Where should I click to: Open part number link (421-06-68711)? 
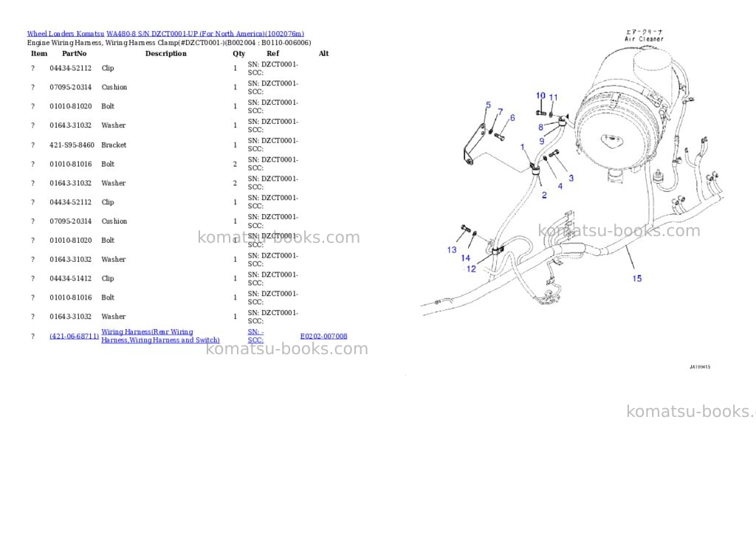click(x=75, y=336)
